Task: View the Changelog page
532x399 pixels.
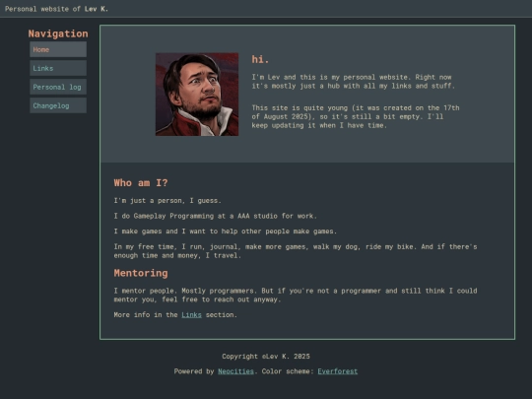Action: click(x=58, y=105)
